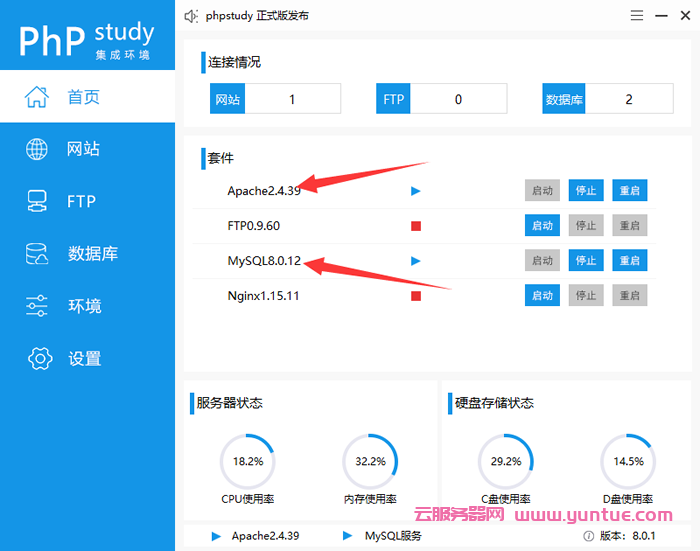Start FTP0.9.60 with 启动 button

[x=542, y=226]
